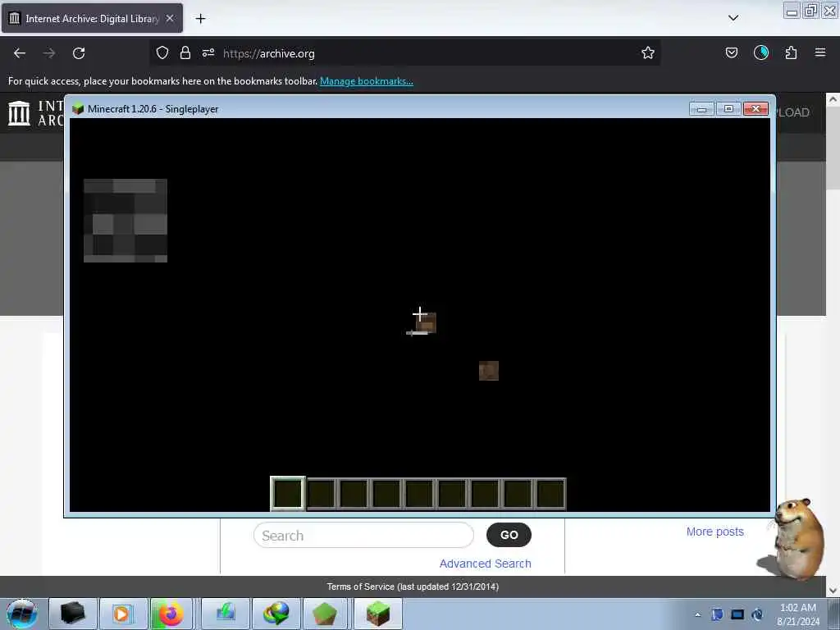Show hidden system tray icons
The height and width of the screenshot is (630, 840).
pos(697,614)
